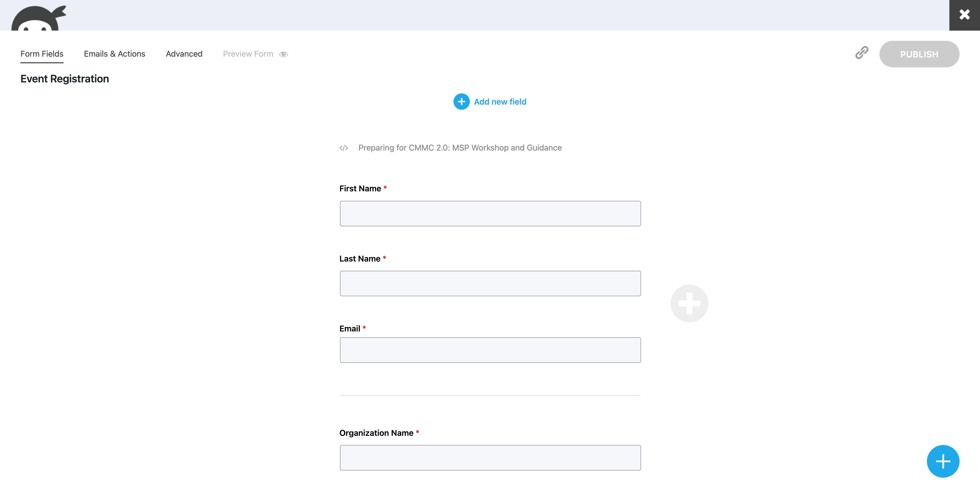Select the CMMC 2.0 workshop HTML field
The image size is (980, 494).
(460, 148)
